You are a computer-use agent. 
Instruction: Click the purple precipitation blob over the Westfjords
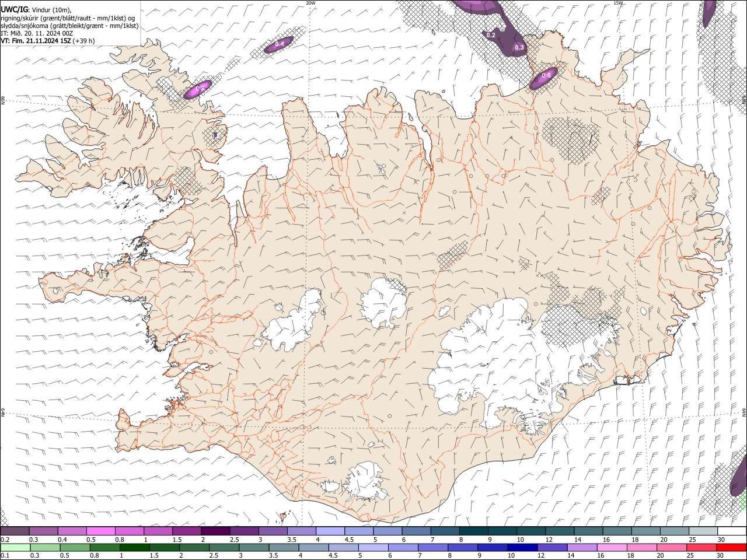(x=198, y=89)
